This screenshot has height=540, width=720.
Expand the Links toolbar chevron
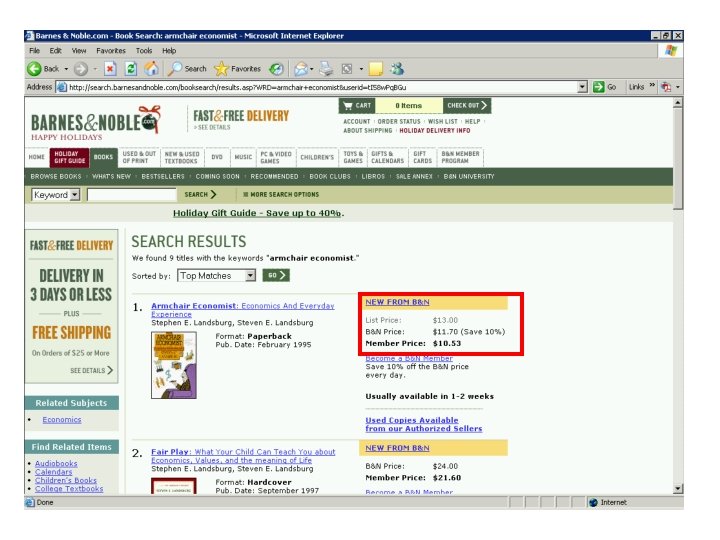click(x=652, y=86)
